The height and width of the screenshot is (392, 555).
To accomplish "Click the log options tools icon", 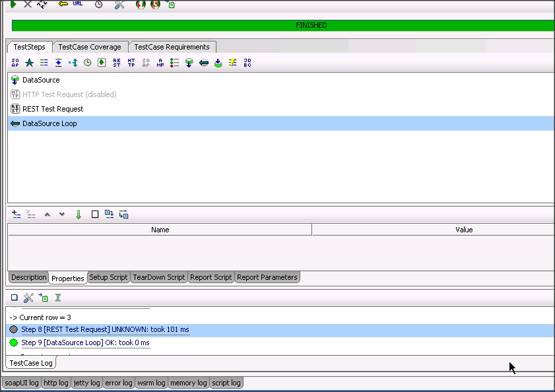I will tap(28, 298).
